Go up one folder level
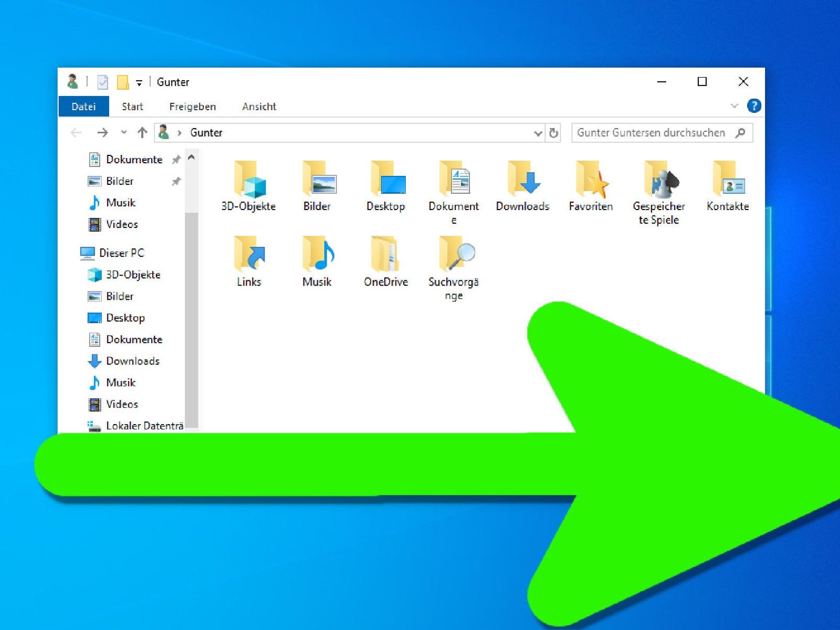840x630 pixels. (142, 133)
